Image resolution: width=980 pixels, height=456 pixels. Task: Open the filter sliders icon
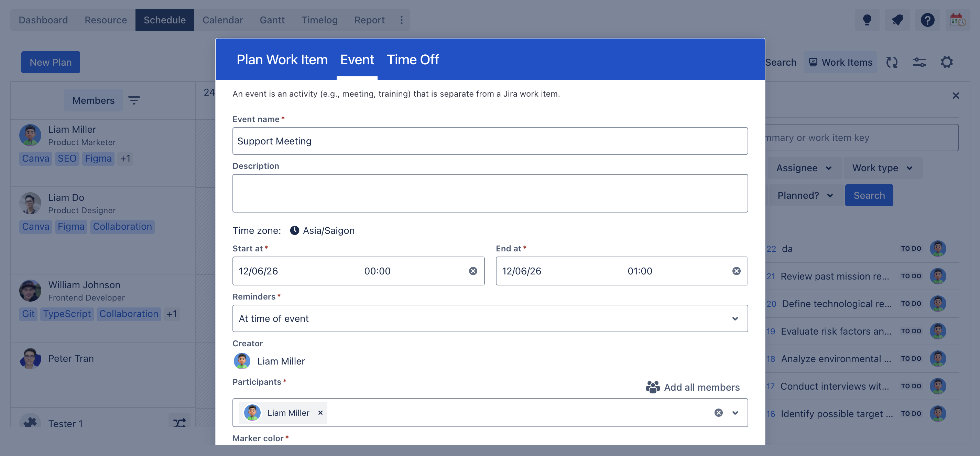pos(919,62)
